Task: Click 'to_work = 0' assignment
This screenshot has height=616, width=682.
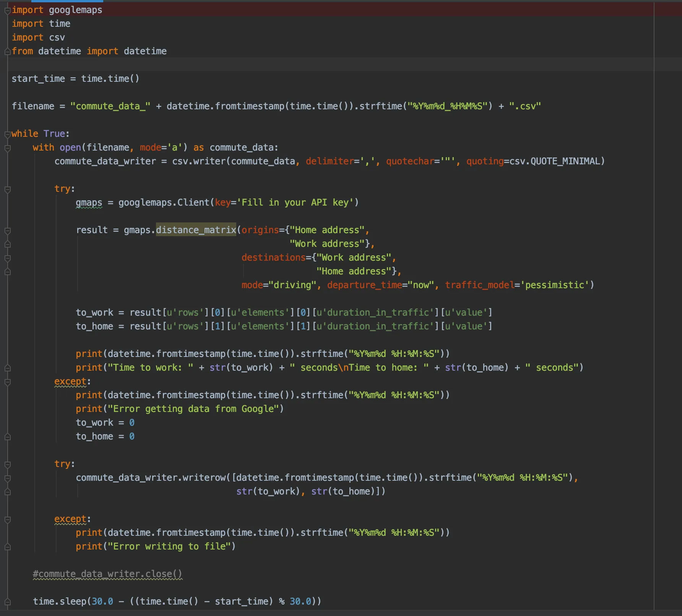Action: [x=105, y=423]
